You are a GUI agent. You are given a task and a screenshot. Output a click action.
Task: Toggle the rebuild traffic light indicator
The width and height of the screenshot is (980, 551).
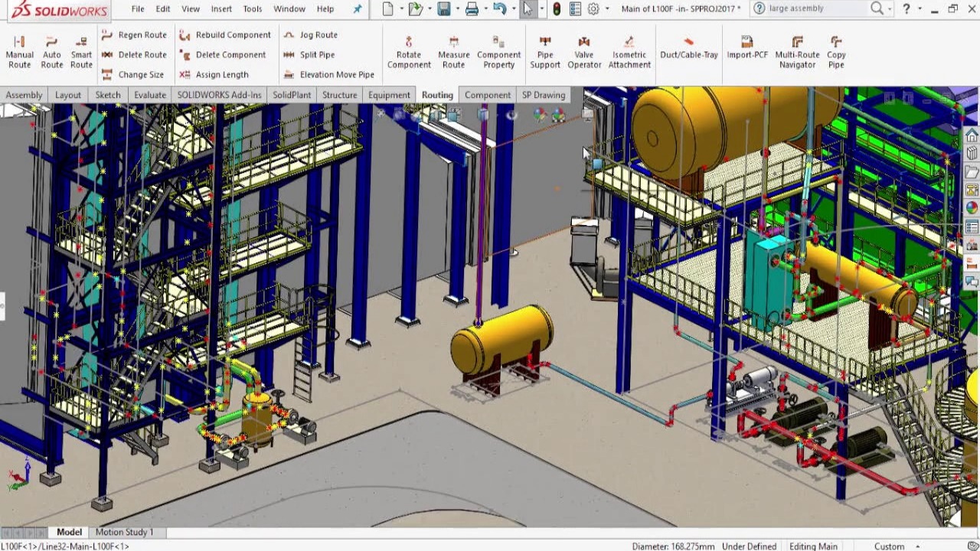pos(557,9)
